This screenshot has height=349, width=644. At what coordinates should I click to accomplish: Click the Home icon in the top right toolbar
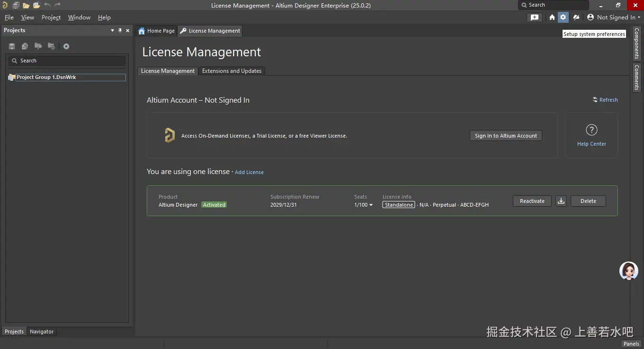coord(552,17)
